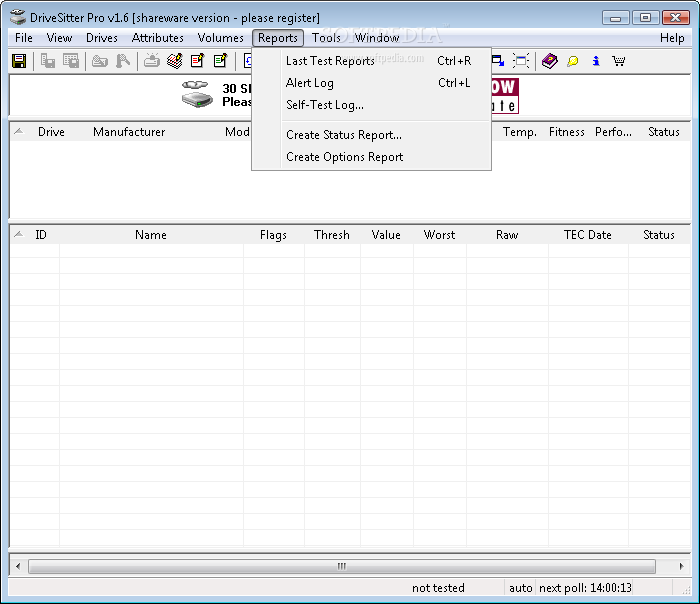
Task: Click the blue info icon
Action: 596,61
